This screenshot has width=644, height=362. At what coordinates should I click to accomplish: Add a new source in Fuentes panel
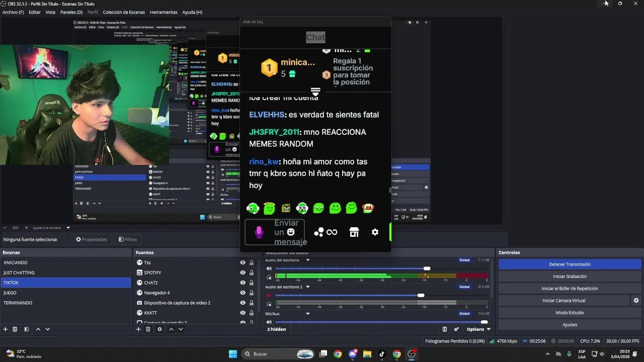(x=138, y=329)
